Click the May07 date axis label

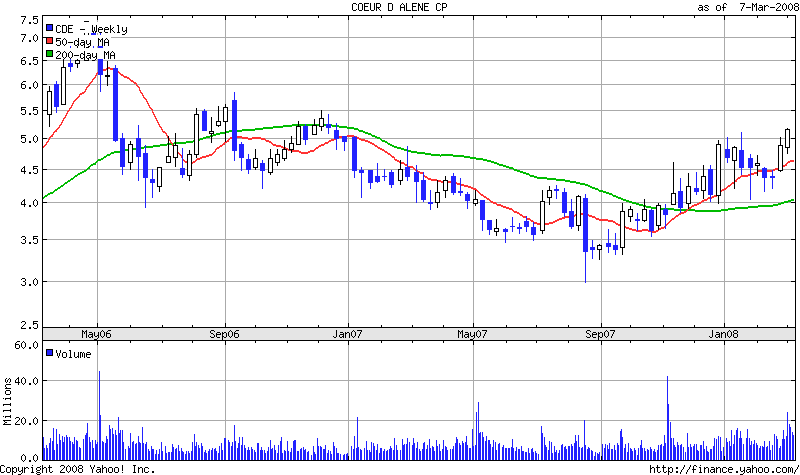[472, 334]
